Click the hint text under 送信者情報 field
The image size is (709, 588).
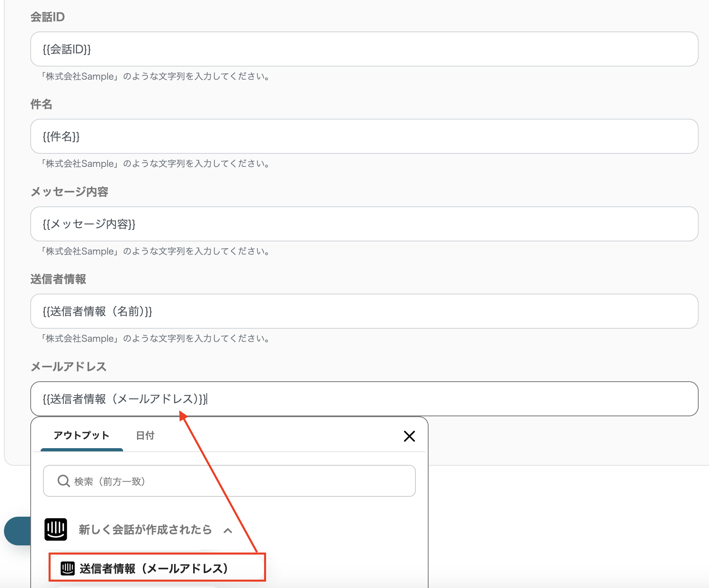(156, 338)
